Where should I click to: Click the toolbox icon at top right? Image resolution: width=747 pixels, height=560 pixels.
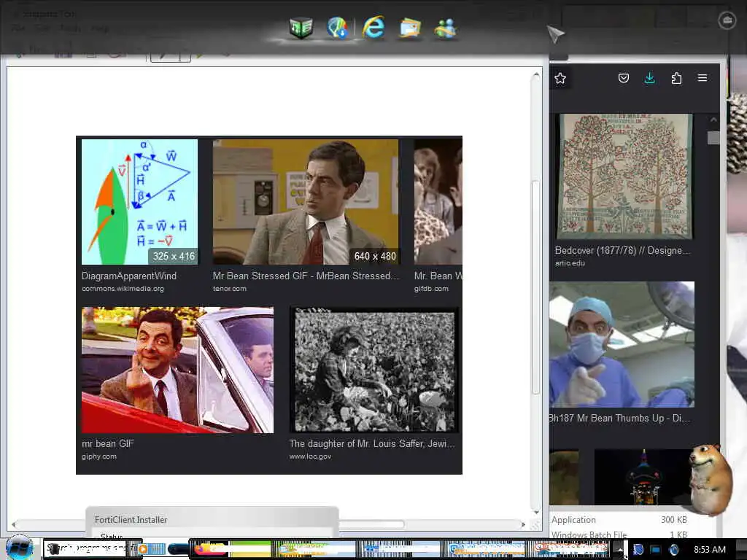(x=727, y=20)
